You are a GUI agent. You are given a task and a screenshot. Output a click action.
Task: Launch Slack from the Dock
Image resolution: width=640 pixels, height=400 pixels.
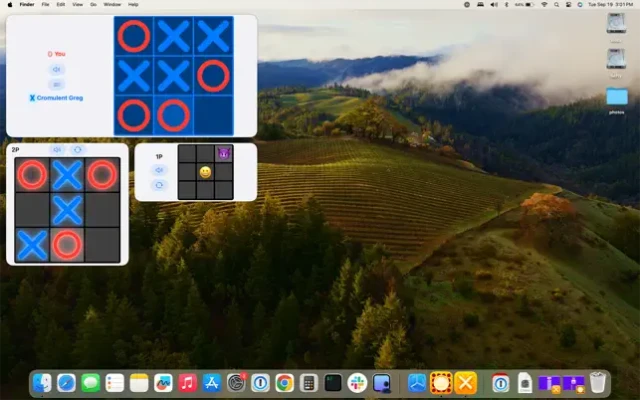357,382
